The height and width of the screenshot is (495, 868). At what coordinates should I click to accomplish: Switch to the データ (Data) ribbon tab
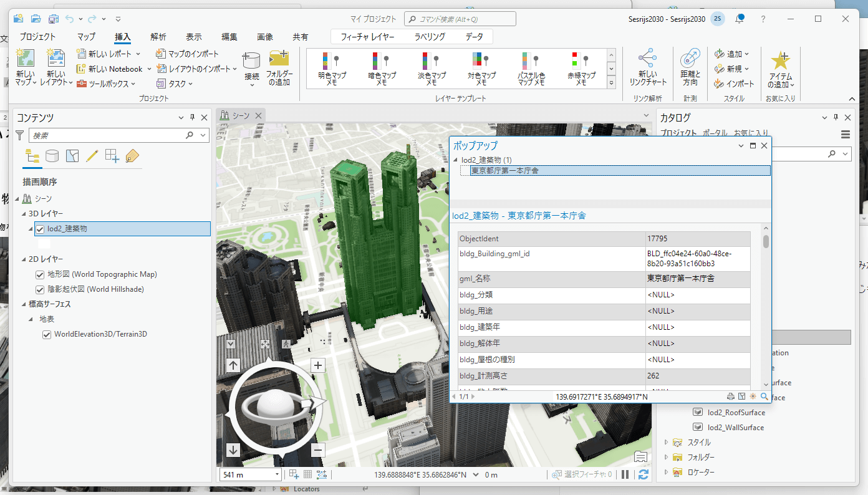click(474, 37)
